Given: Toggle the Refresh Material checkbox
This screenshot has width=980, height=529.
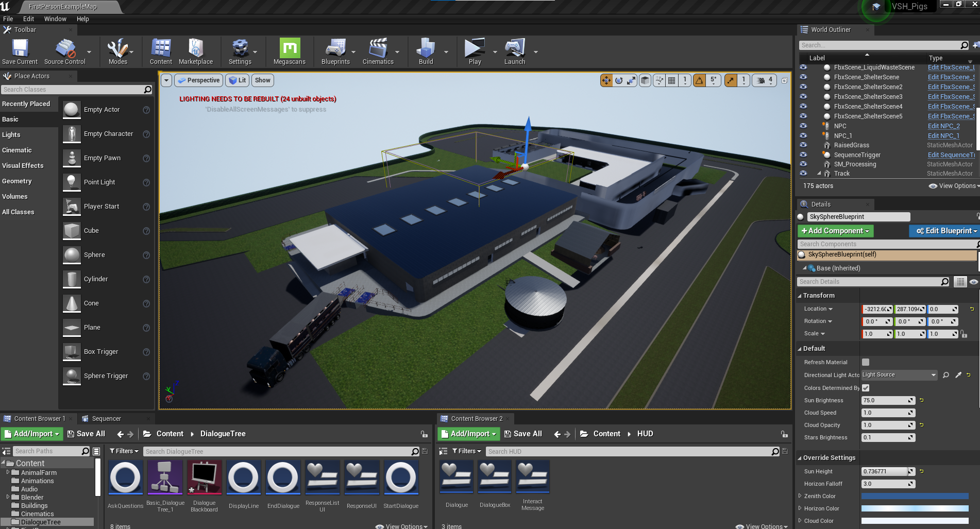Looking at the screenshot, I should tap(866, 362).
